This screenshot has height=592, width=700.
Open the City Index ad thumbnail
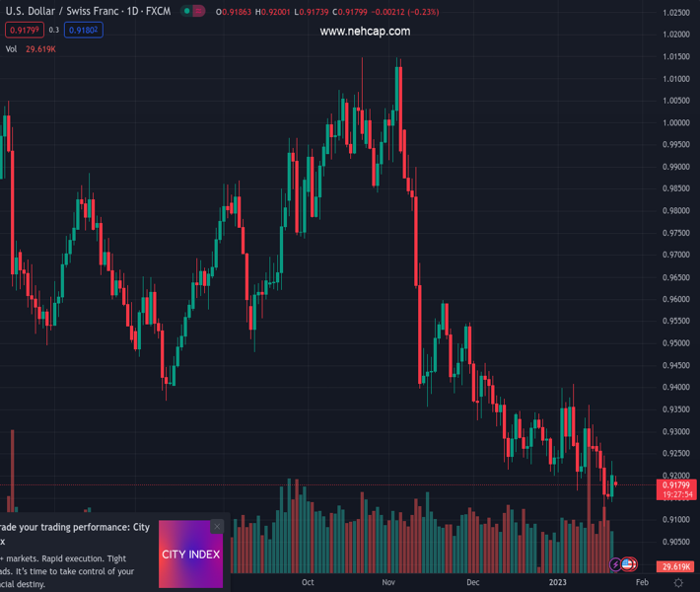(x=190, y=555)
